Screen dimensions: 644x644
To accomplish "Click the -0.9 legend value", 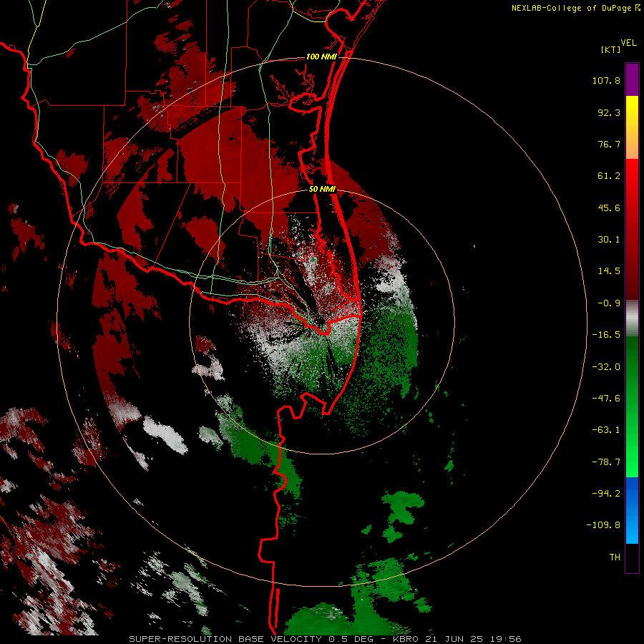I will pyautogui.click(x=609, y=303).
